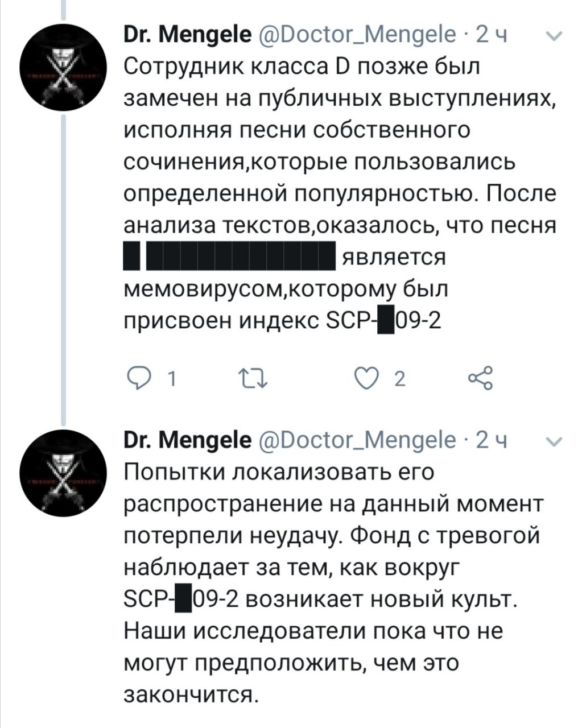Retweet the first Dr. Mengele tweet
This screenshot has width=582, height=728.
pyautogui.click(x=251, y=378)
